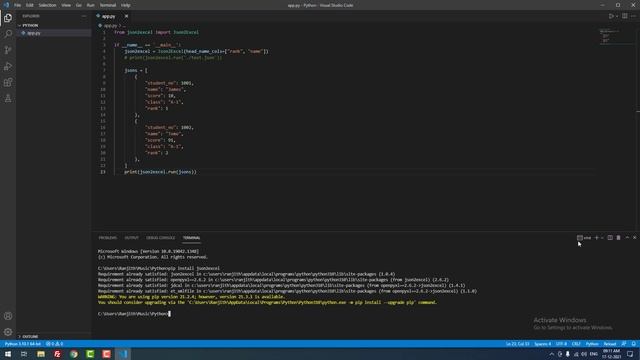
Task: Click Reload in the status bar
Action: [609, 344]
